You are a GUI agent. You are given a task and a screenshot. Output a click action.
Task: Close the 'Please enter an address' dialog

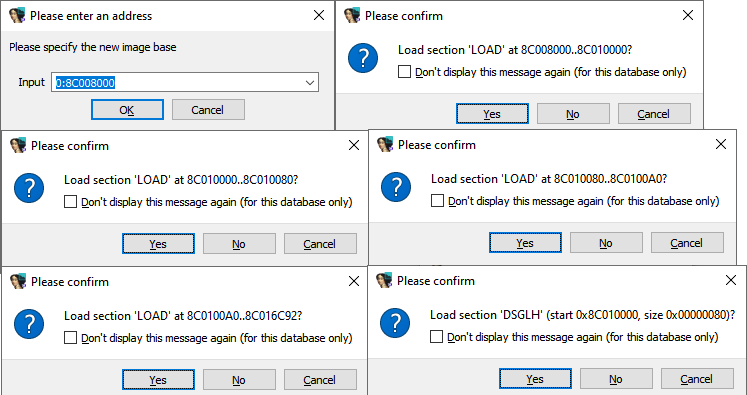click(319, 15)
